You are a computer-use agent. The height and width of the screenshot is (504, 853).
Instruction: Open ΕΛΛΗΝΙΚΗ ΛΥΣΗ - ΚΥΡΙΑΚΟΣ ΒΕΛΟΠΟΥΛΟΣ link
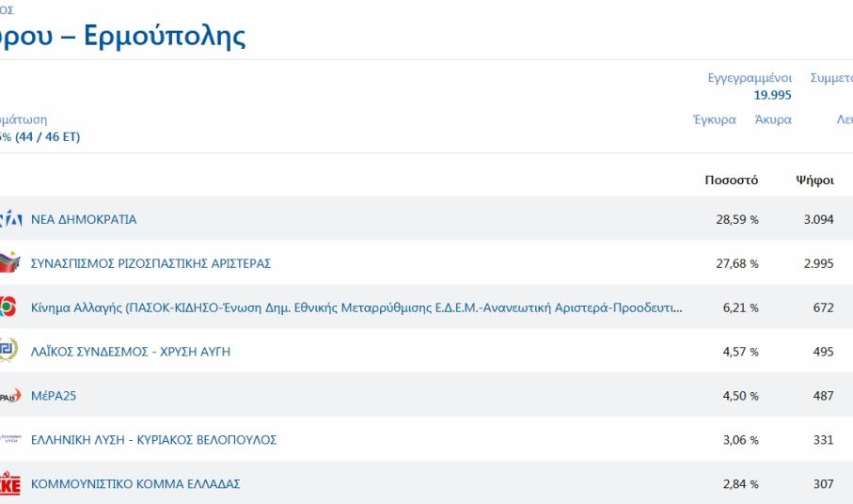(x=153, y=439)
